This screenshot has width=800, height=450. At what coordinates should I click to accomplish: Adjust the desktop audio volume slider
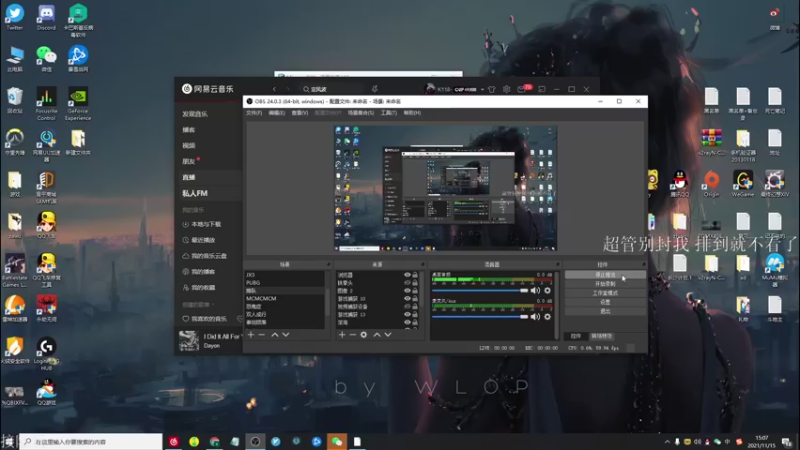(x=480, y=290)
